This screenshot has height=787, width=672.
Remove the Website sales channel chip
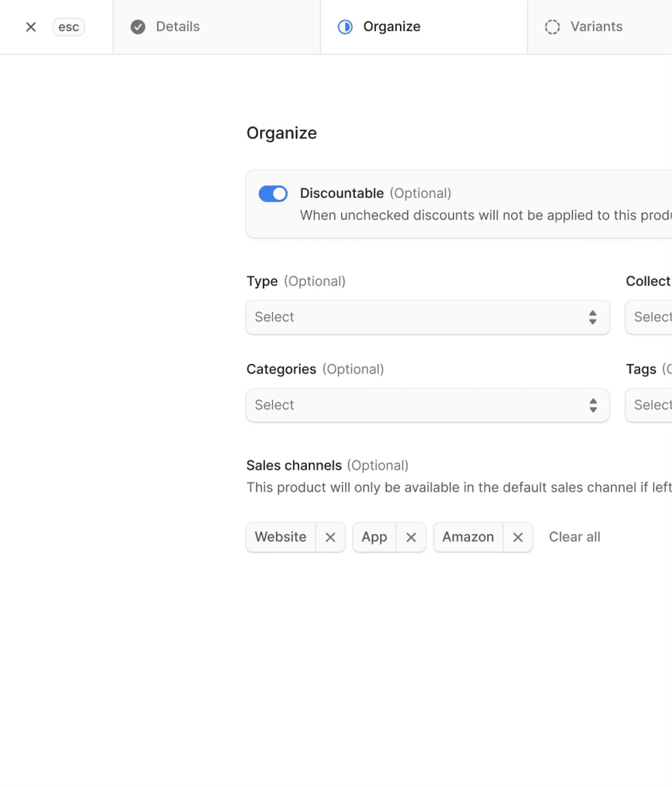pyautogui.click(x=330, y=537)
